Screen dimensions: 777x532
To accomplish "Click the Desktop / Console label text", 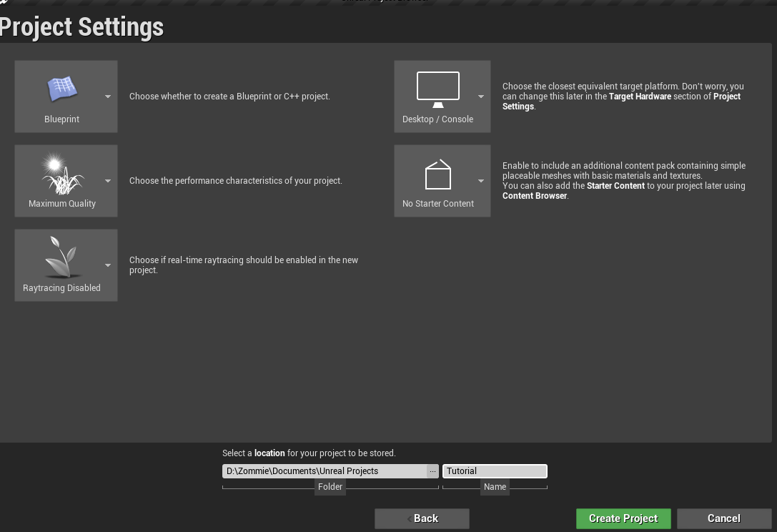I will [x=438, y=119].
